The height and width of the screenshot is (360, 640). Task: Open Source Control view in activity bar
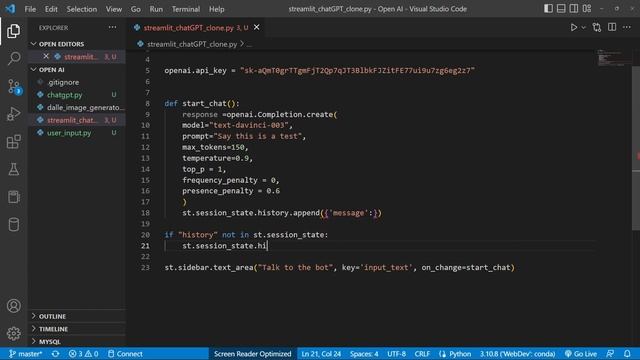click(13, 87)
